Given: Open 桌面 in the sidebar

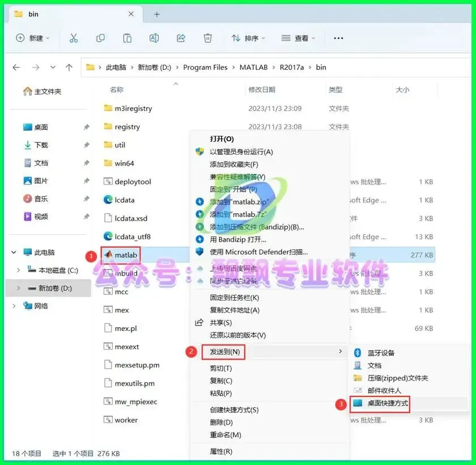Looking at the screenshot, I should point(36,127).
